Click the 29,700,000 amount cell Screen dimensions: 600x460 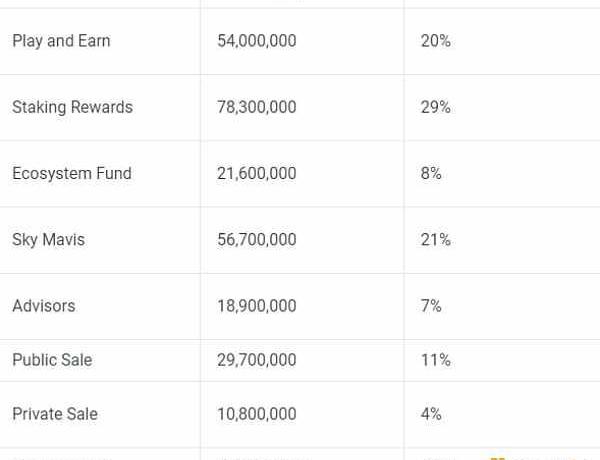256,360
